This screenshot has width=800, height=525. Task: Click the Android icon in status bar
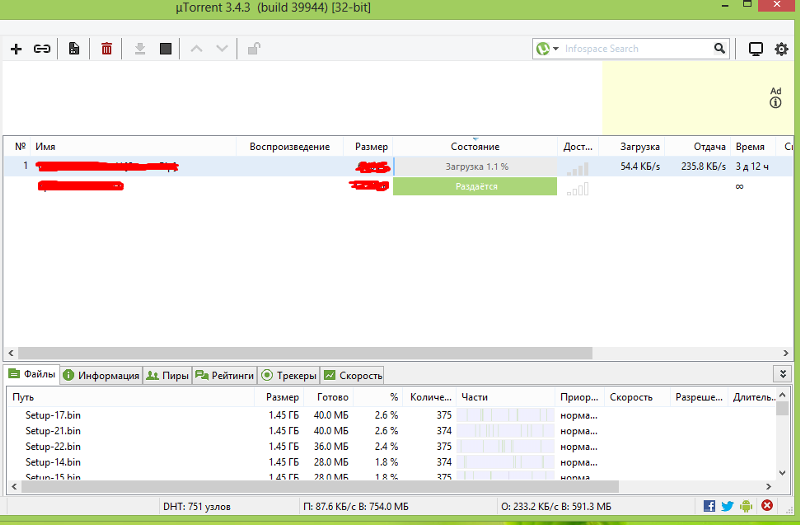coord(746,506)
